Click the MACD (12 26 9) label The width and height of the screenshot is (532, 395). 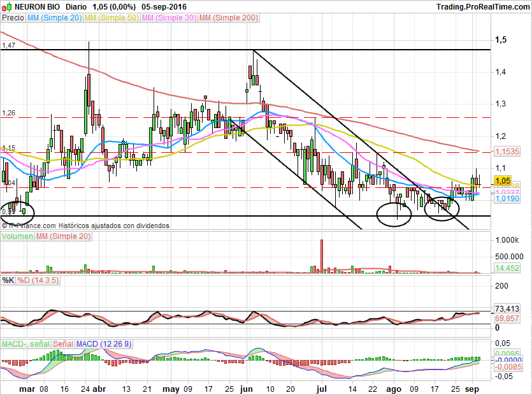(103, 344)
